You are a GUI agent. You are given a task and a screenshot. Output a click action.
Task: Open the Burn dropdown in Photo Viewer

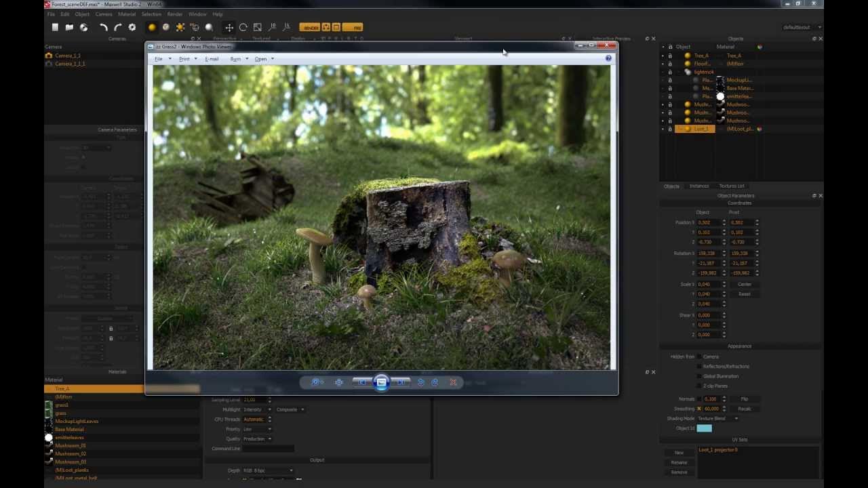pos(238,59)
